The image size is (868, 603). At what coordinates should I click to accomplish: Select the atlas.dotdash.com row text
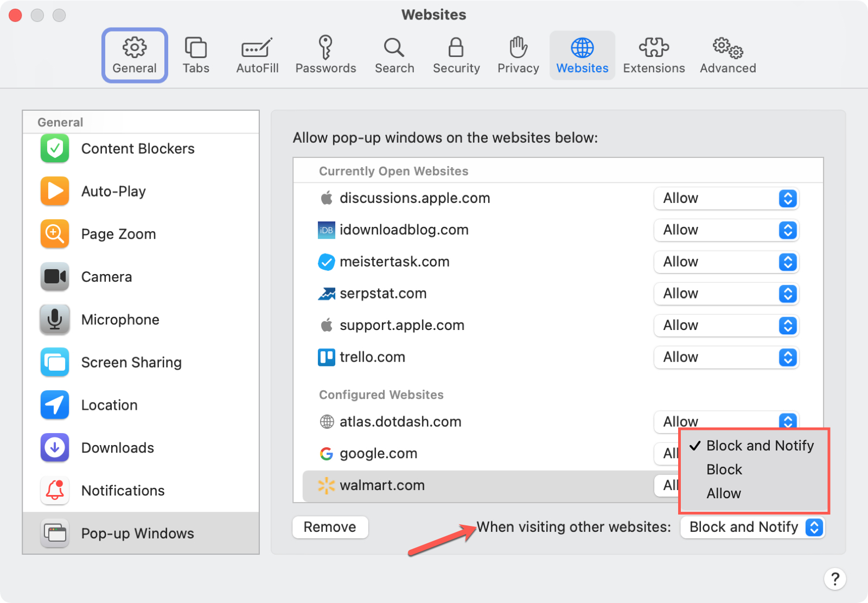(x=400, y=422)
